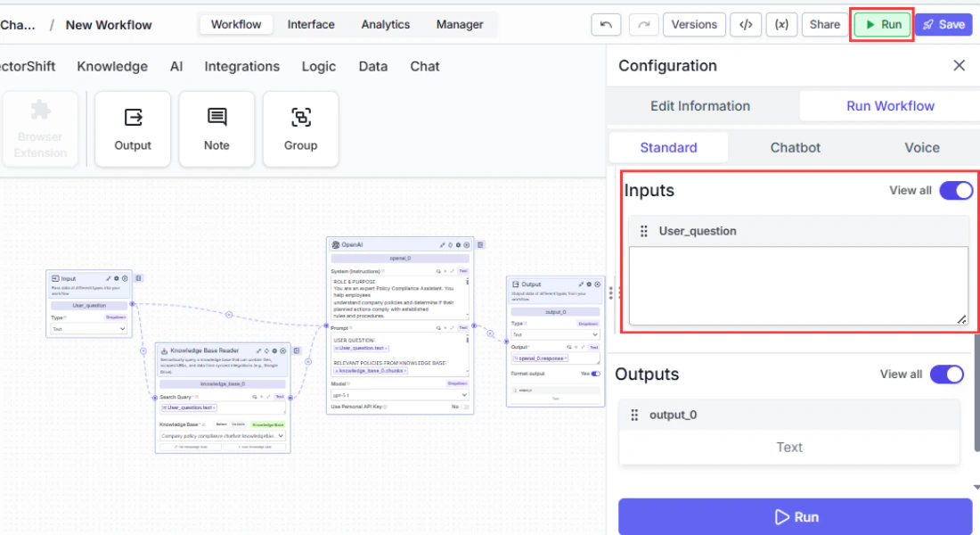The width and height of the screenshot is (980, 535).
Task: Click the Save button
Action: [x=943, y=25]
